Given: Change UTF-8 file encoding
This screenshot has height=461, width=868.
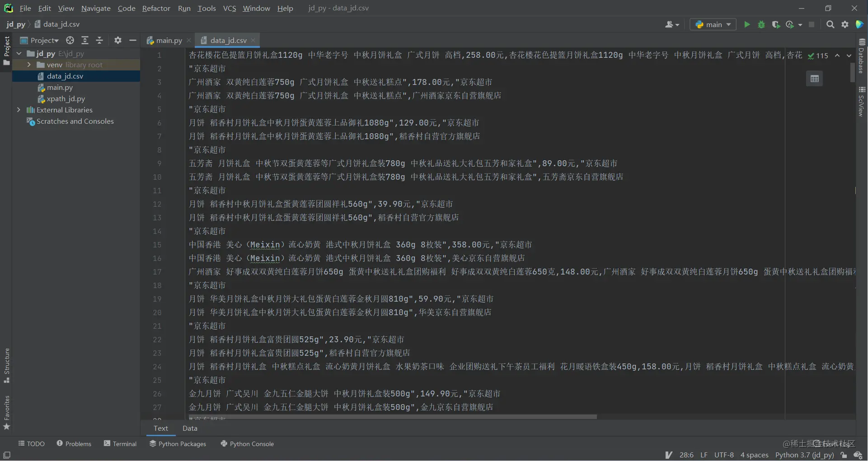Looking at the screenshot, I should click(x=724, y=455).
